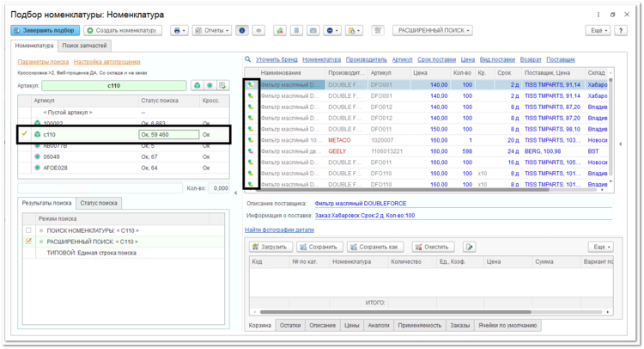Open the Ячейки по умолчанию tab
This screenshot has width=644, height=349.
click(507, 325)
